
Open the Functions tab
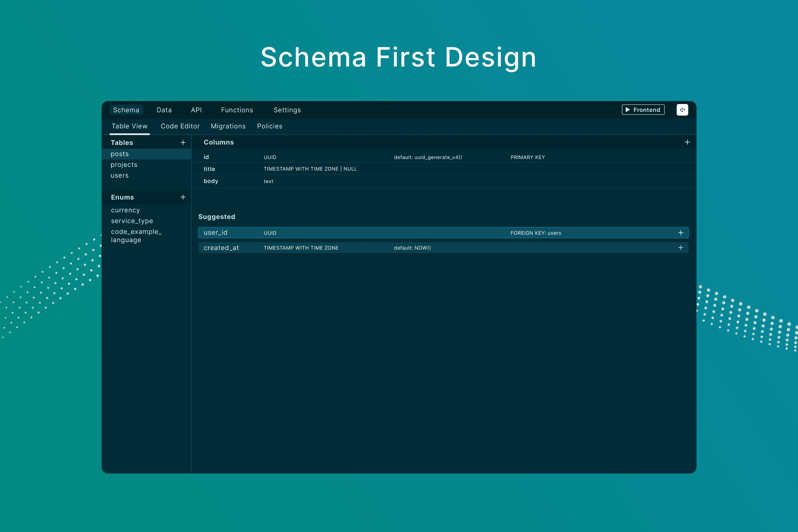(237, 110)
